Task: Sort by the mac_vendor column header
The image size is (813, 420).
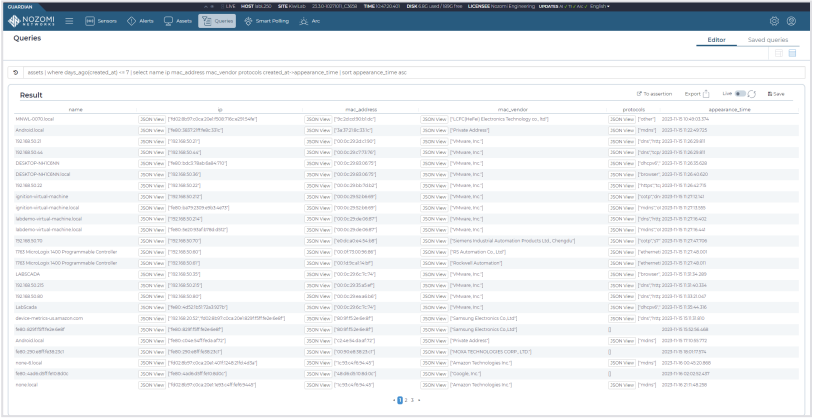Action: pyautogui.click(x=511, y=109)
